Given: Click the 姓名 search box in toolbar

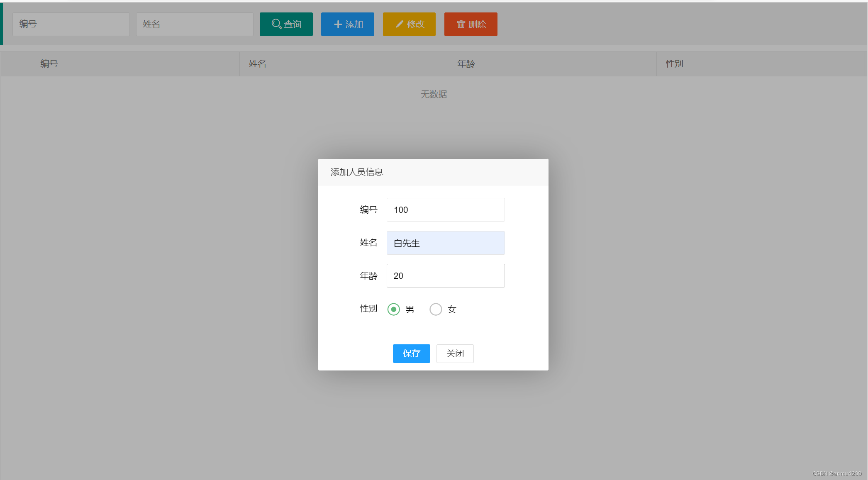Looking at the screenshot, I should (195, 24).
